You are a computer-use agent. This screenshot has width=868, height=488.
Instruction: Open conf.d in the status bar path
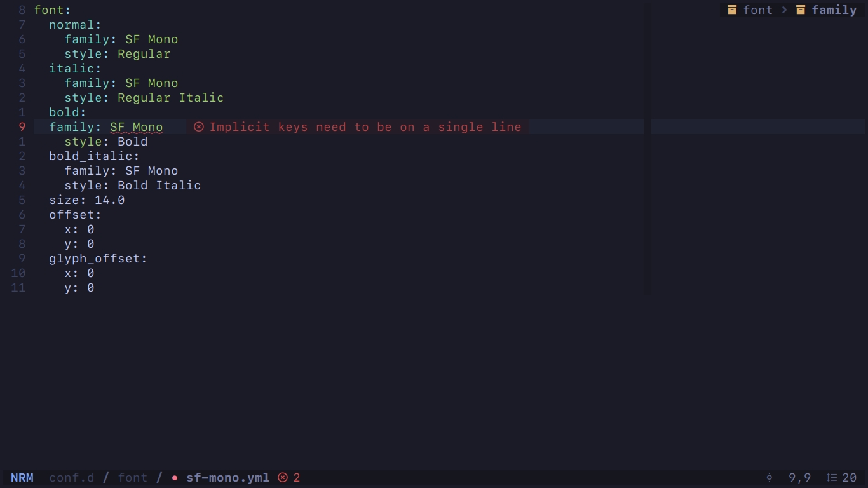tap(72, 477)
